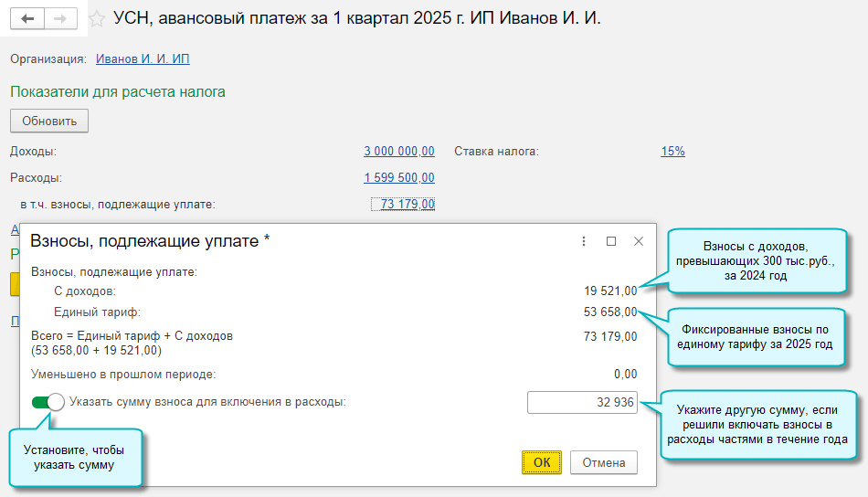The image size is (868, 497).
Task: Maximize the Взносы dialog window
Action: [x=611, y=241]
